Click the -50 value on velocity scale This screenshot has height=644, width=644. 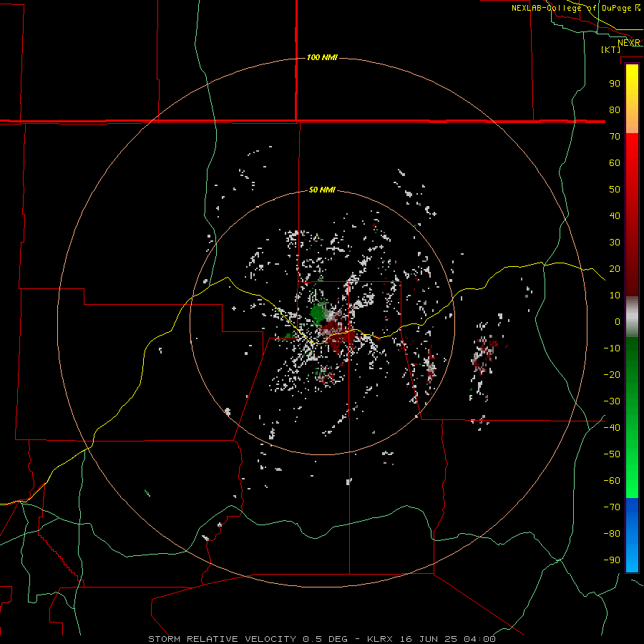612,454
